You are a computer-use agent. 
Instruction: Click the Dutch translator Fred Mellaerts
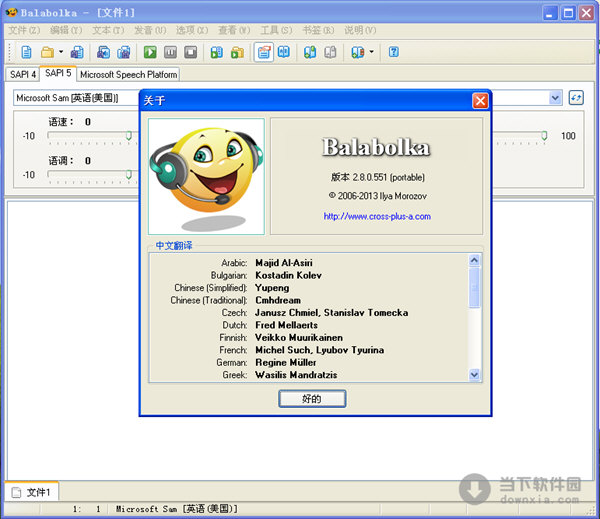pyautogui.click(x=286, y=325)
